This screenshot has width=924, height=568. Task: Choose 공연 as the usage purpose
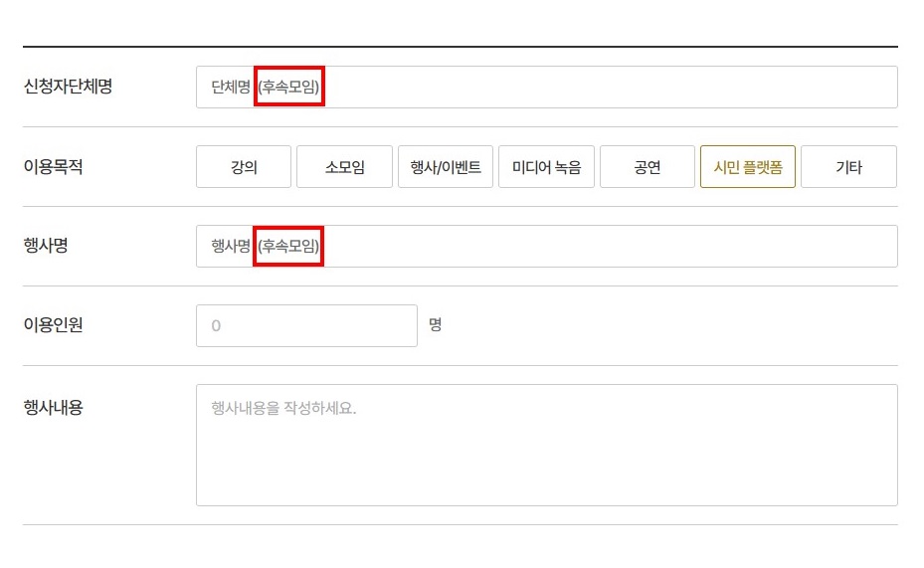pyautogui.click(x=647, y=167)
